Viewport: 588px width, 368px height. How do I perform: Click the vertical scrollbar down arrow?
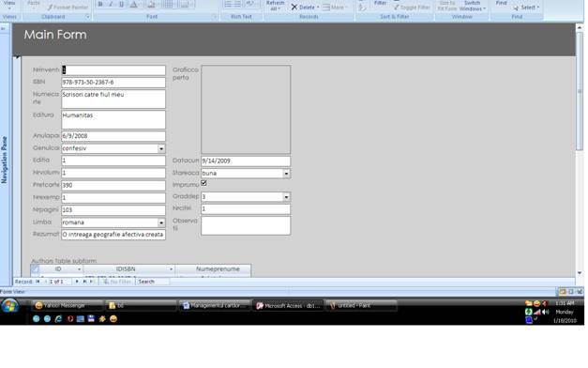click(580, 273)
